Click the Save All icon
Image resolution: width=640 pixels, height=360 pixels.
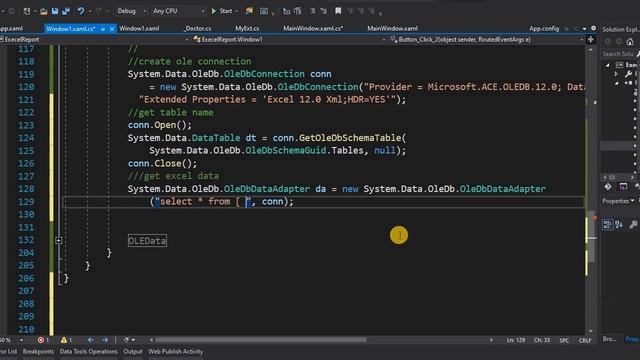66,11
